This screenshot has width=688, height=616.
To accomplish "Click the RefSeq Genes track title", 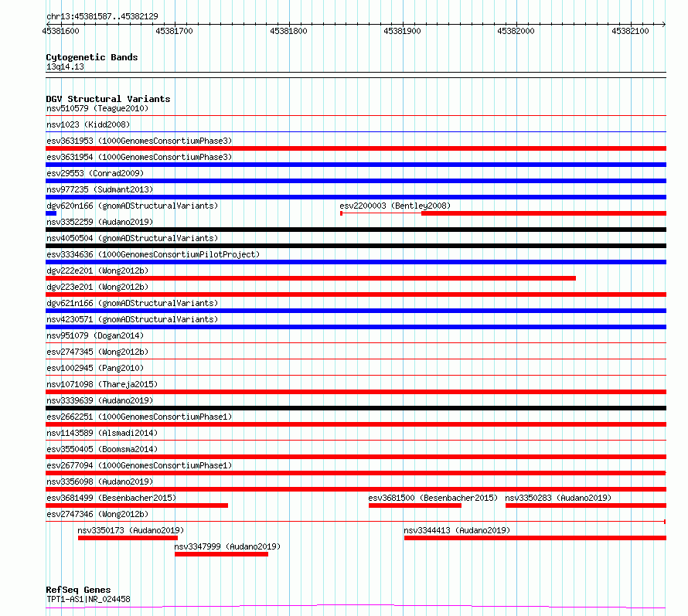I will (78, 590).
